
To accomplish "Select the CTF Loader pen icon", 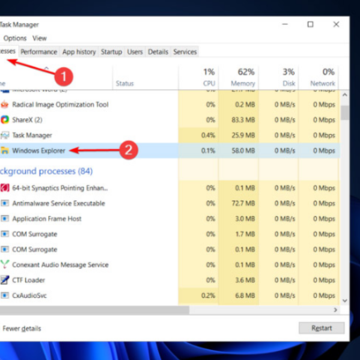I will click(x=4, y=280).
